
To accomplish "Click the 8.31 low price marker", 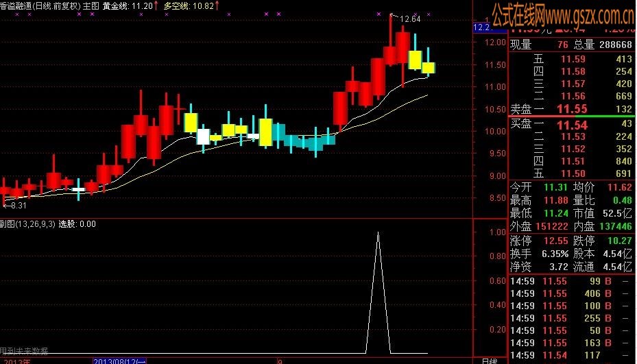I will pos(18,206).
